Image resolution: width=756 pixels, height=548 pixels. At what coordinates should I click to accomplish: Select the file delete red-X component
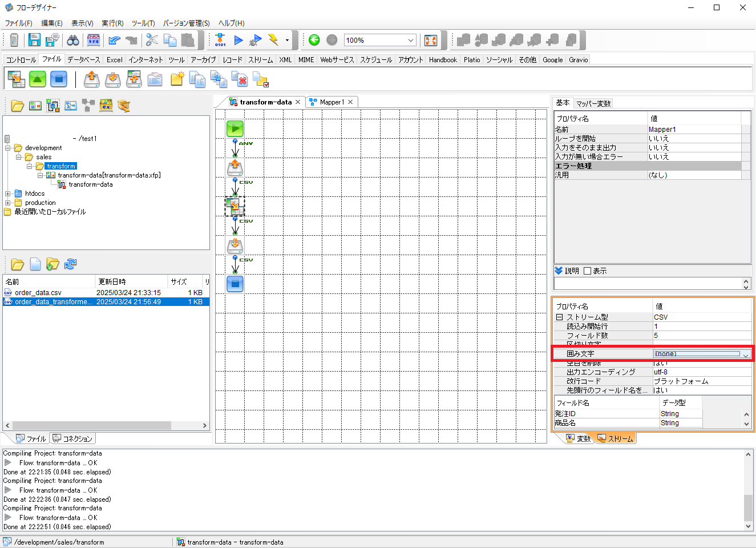click(x=240, y=79)
